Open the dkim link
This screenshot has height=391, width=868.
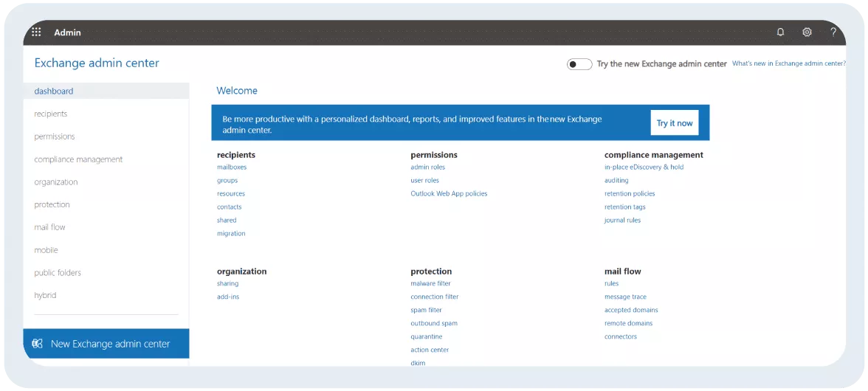click(x=418, y=364)
